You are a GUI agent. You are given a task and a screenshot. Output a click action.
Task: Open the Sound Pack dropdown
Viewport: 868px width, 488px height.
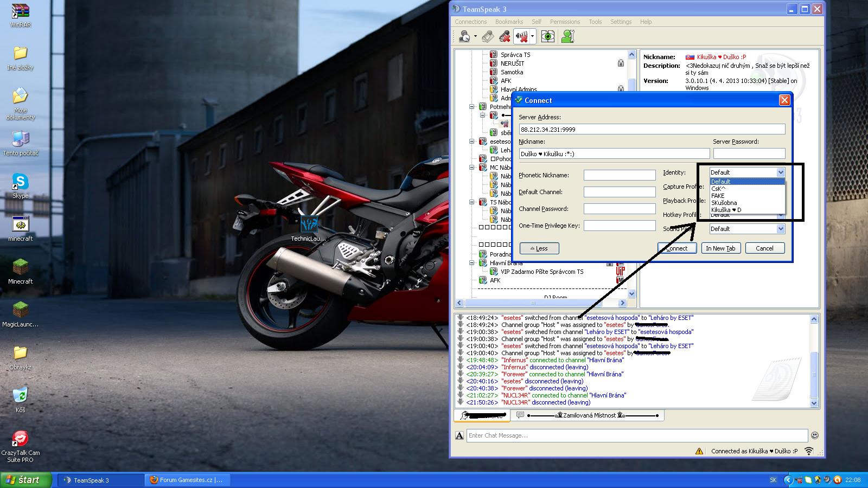click(x=780, y=229)
